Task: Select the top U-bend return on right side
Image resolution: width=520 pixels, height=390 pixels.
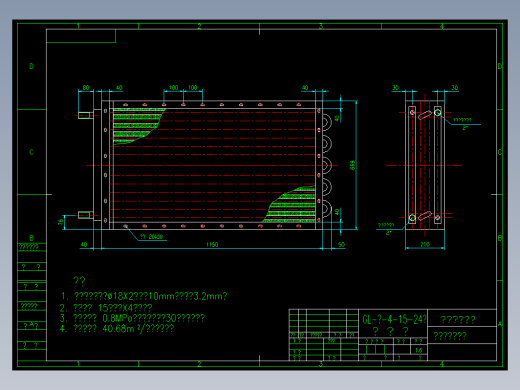Action: pyautogui.click(x=327, y=122)
